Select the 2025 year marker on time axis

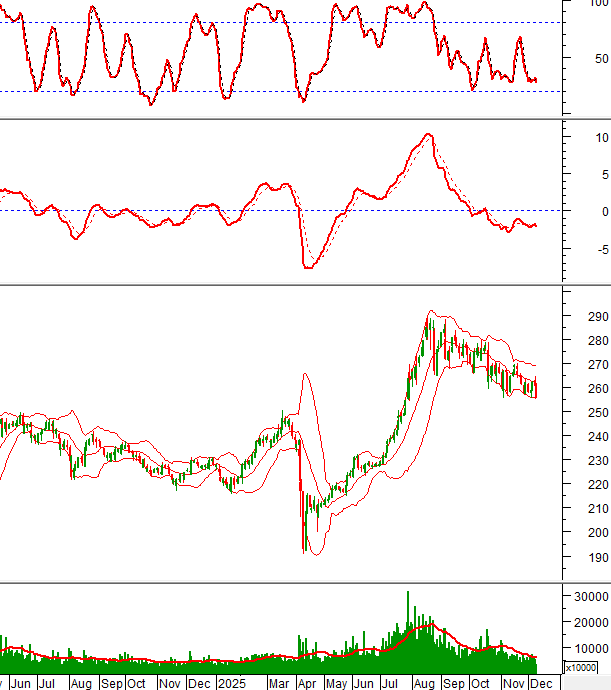(x=232, y=683)
